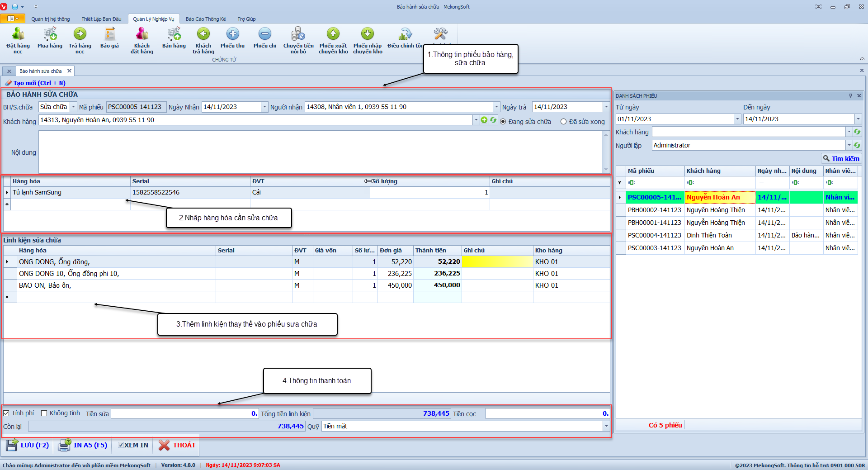
Task: Open the Bán hàng sales icon
Action: tap(174, 34)
